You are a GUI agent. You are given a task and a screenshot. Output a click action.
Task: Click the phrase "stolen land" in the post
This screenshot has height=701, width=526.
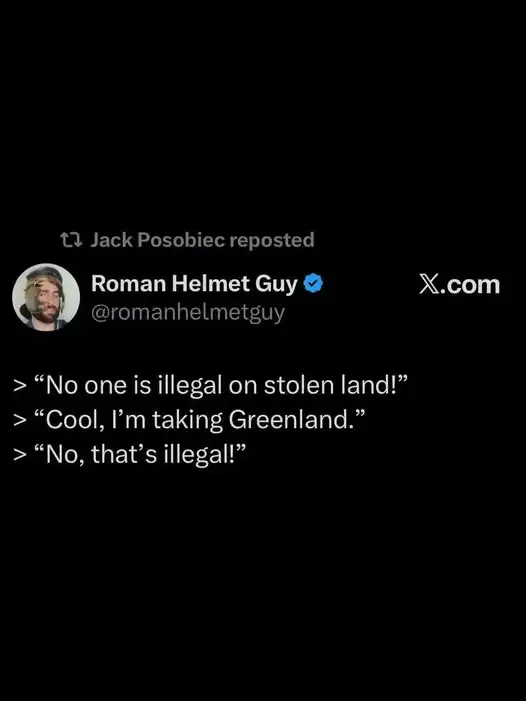pyautogui.click(x=327, y=385)
